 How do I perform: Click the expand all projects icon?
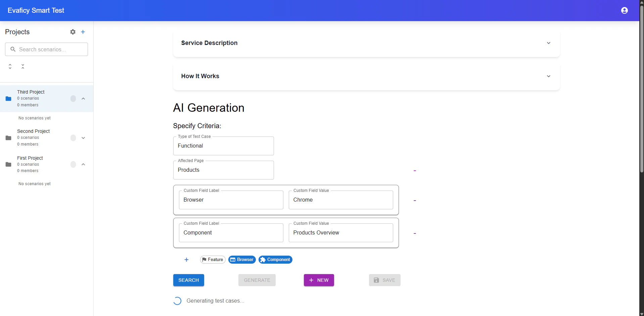(10, 66)
